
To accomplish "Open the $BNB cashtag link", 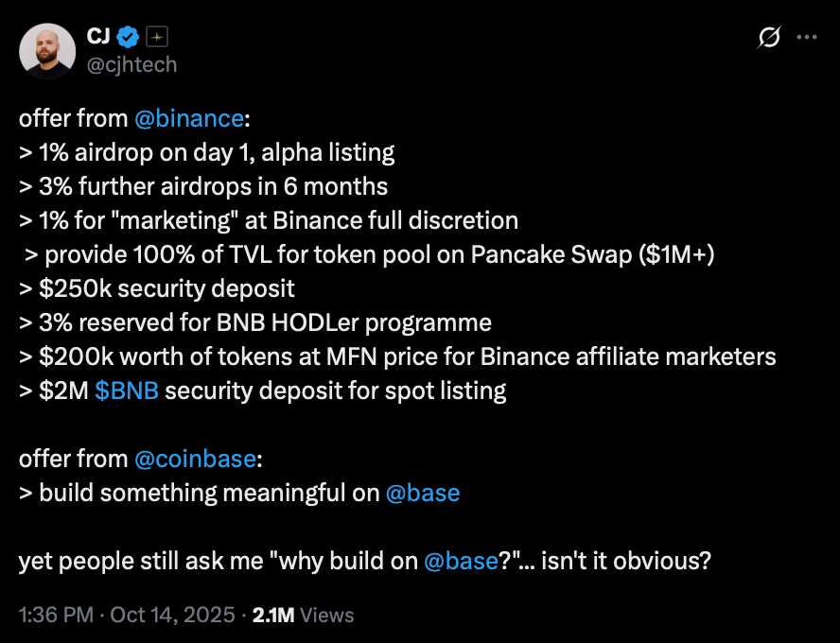I will coord(127,391).
